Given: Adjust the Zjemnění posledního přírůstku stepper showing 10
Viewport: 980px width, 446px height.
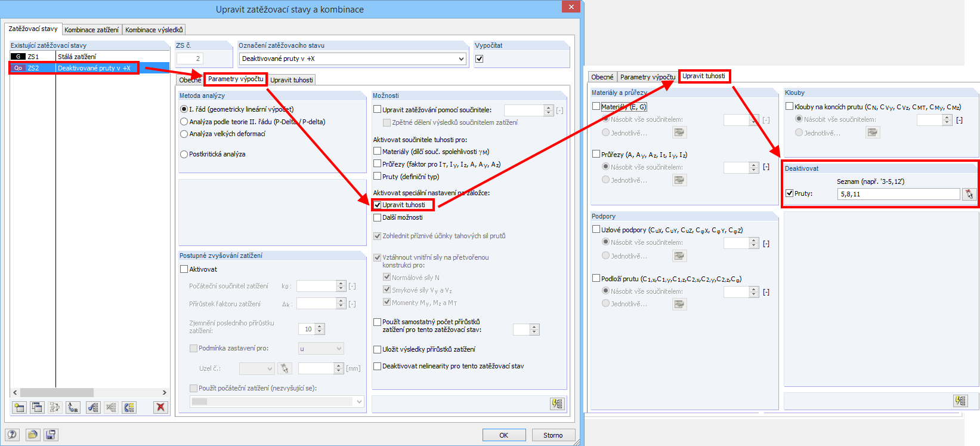Looking at the screenshot, I should 320,329.
